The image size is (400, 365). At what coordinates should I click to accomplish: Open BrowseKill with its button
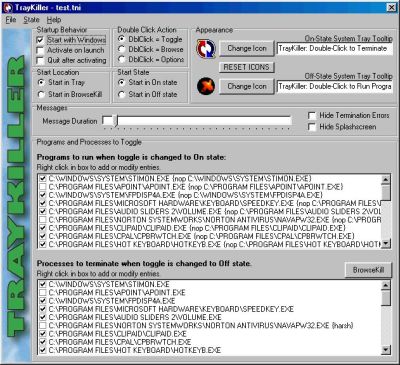pos(368,270)
